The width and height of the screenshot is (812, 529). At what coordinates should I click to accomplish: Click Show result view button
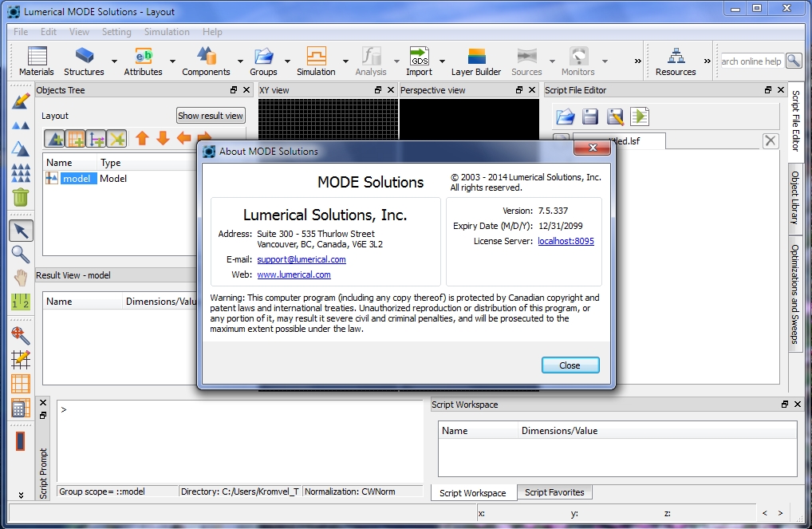coord(211,116)
